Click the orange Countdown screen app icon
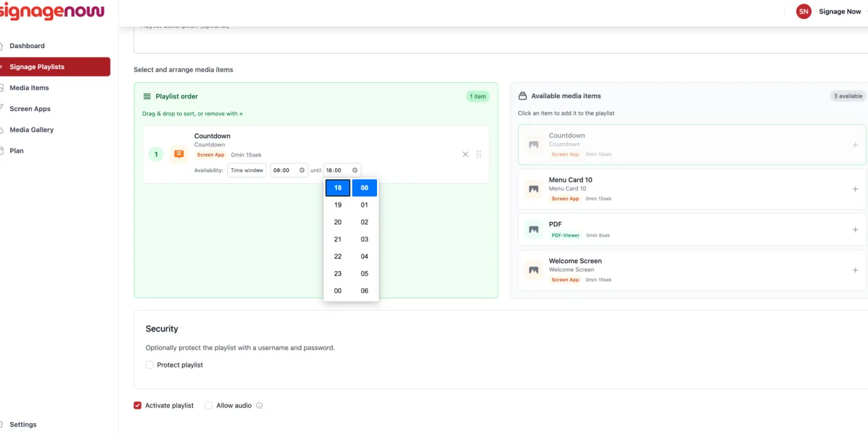Viewport: 868px width, 434px height. click(x=179, y=155)
